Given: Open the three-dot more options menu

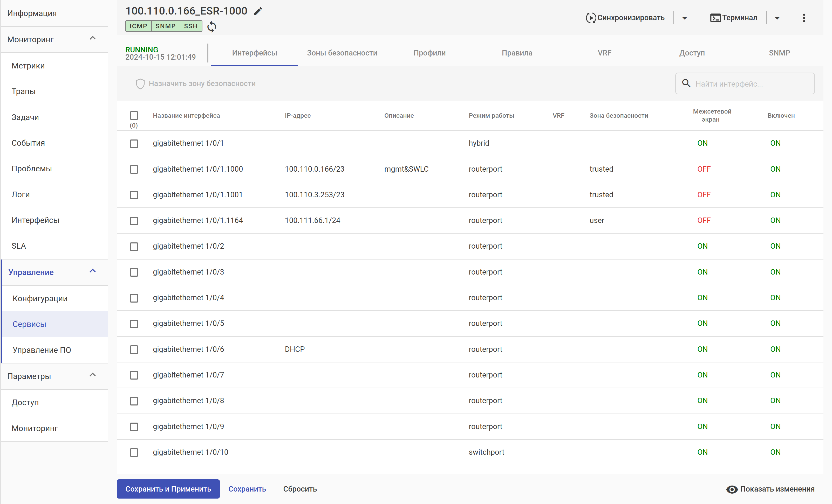Looking at the screenshot, I should (804, 18).
